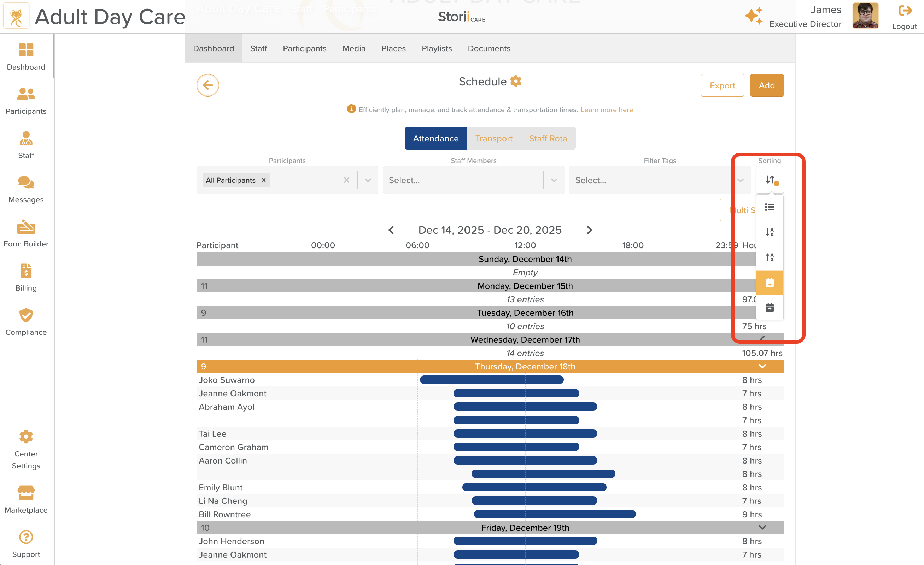Open Billing in the sidebar
The height and width of the screenshot is (565, 924).
[26, 278]
